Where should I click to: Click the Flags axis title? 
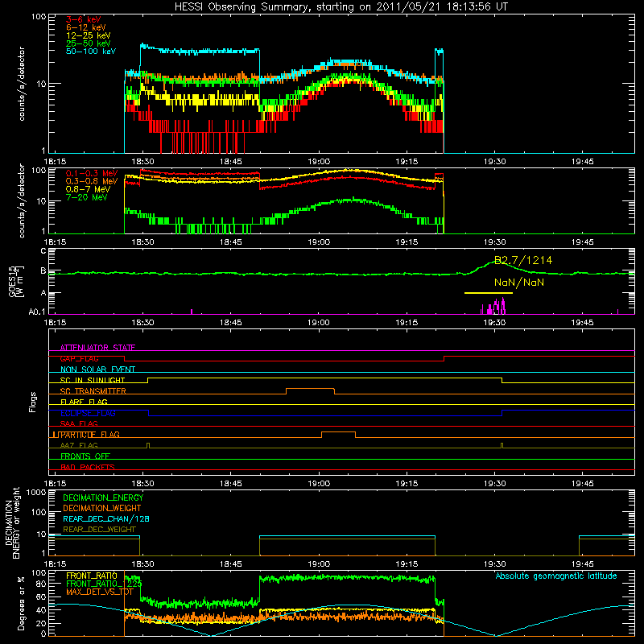coord(33,402)
